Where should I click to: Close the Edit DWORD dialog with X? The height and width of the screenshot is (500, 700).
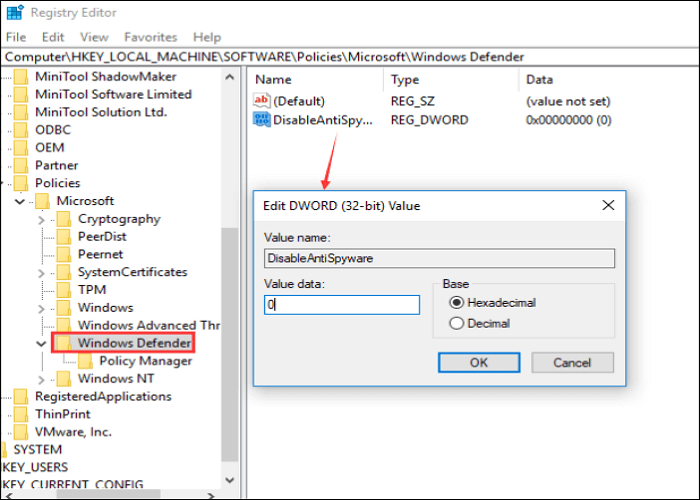(608, 205)
